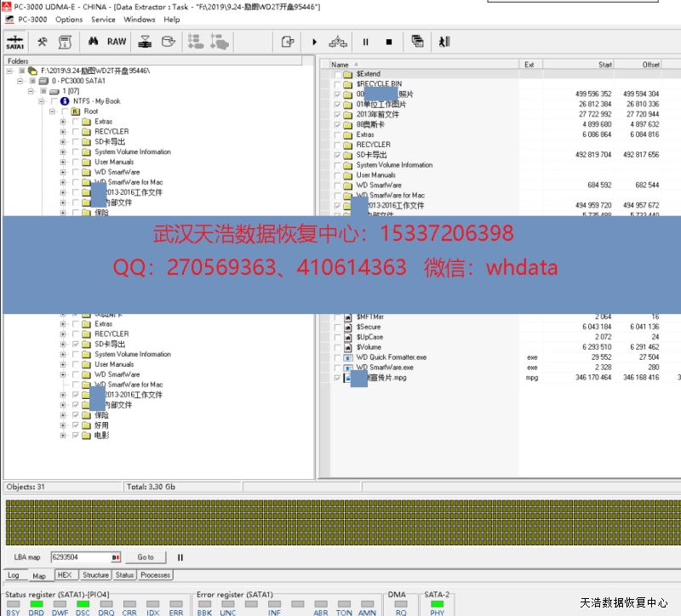Click the stop square toolbar button
Image resolution: width=681 pixels, height=616 pixels.
pos(389,41)
